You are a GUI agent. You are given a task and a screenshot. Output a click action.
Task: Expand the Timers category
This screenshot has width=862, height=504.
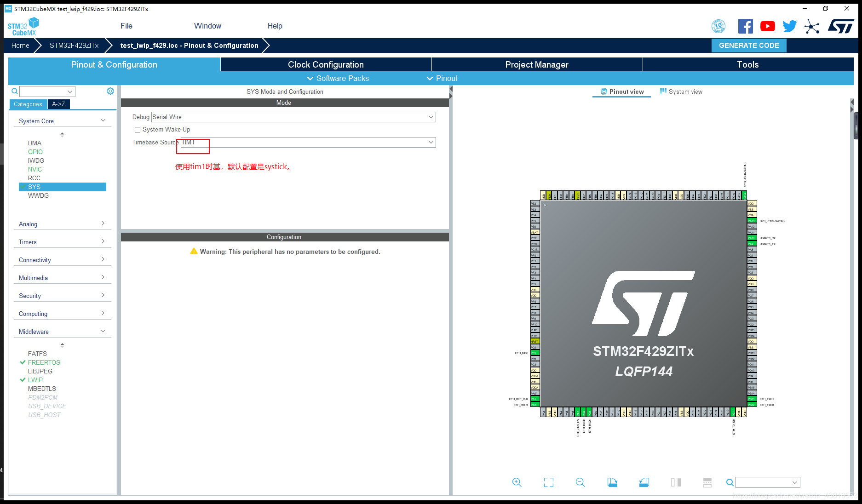coord(62,242)
